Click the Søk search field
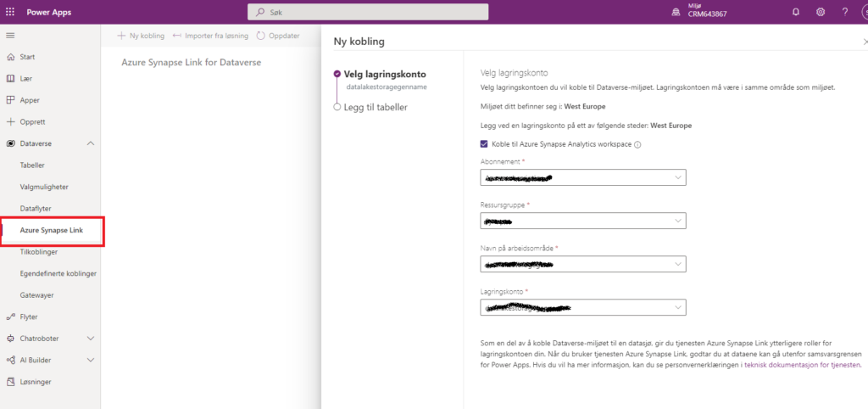This screenshot has width=868, height=409. 368,12
